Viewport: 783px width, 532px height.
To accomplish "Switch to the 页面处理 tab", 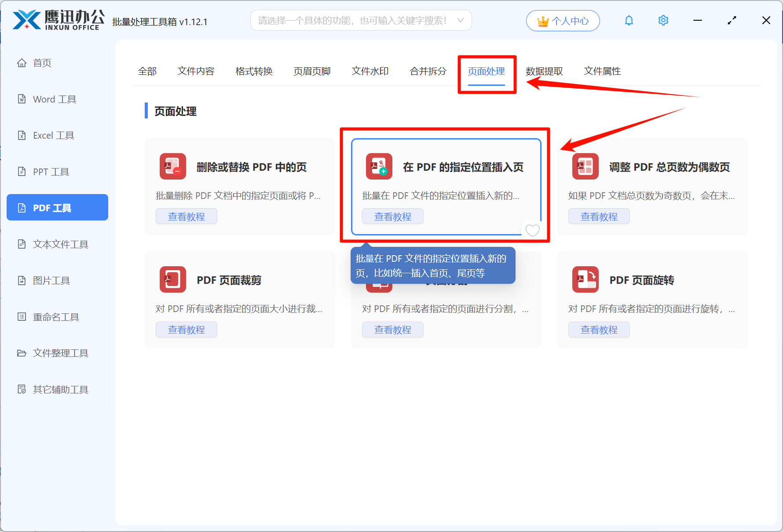I will (487, 71).
